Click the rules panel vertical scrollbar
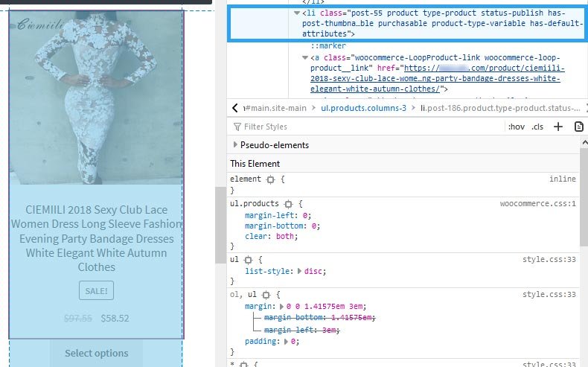This screenshot has height=367, width=588. (584, 197)
